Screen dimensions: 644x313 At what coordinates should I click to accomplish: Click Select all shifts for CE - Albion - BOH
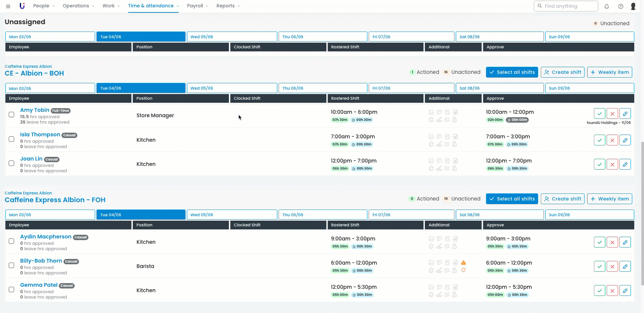tap(512, 72)
